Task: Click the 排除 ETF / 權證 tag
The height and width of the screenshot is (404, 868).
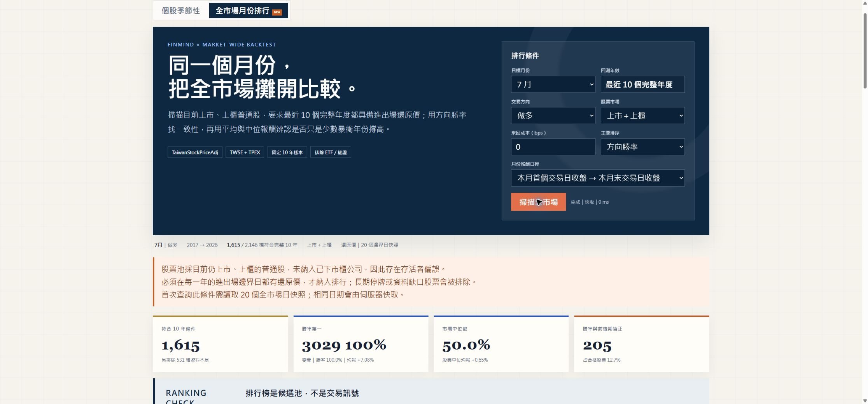Action: click(x=331, y=152)
